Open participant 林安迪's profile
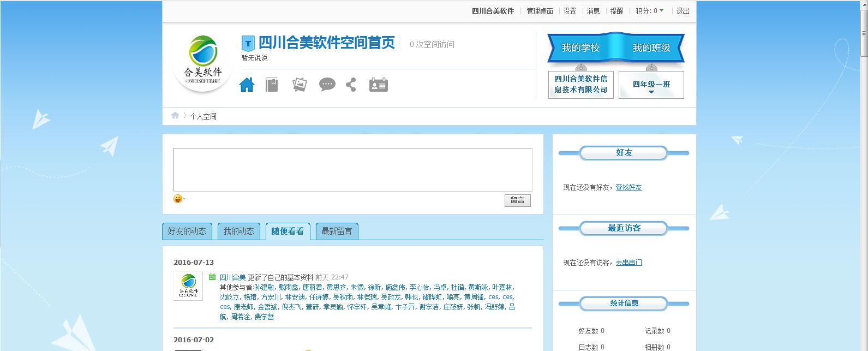The height and width of the screenshot is (351, 868). coord(295,297)
